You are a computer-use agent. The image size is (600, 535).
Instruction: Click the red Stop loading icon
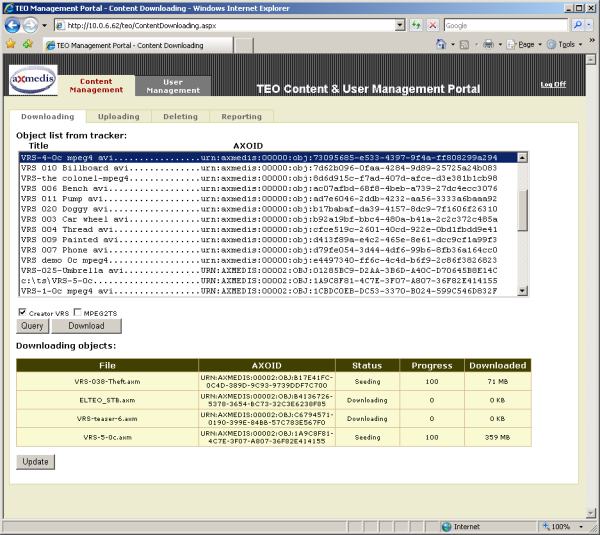(433, 26)
